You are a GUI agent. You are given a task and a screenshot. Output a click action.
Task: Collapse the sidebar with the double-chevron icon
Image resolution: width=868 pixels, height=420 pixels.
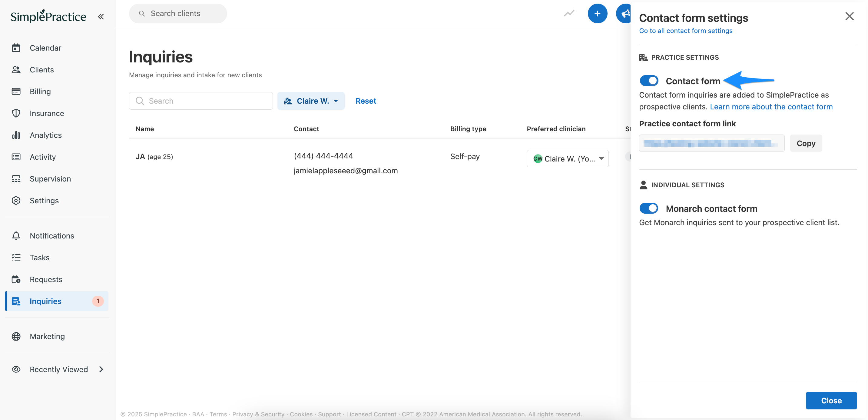(101, 16)
